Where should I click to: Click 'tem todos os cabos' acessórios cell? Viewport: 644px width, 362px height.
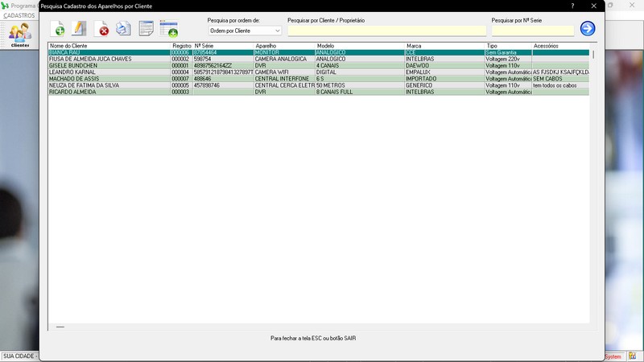pos(560,85)
